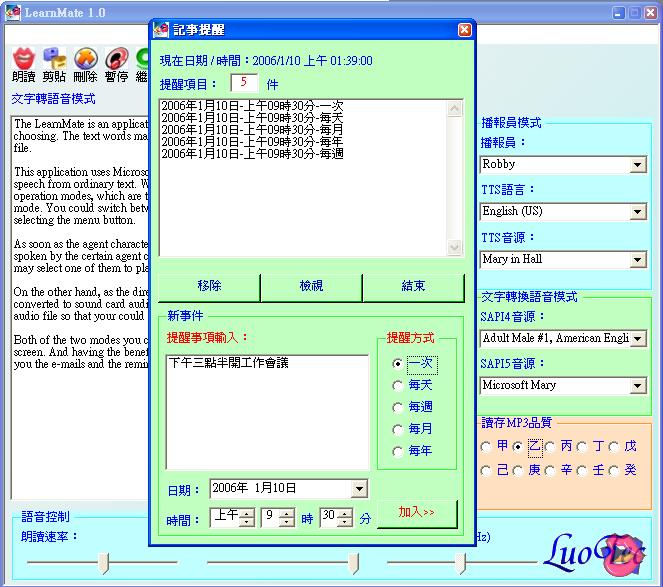Click the middle voice control slider thumb
The height and width of the screenshot is (587, 663).
pyautogui.click(x=353, y=563)
